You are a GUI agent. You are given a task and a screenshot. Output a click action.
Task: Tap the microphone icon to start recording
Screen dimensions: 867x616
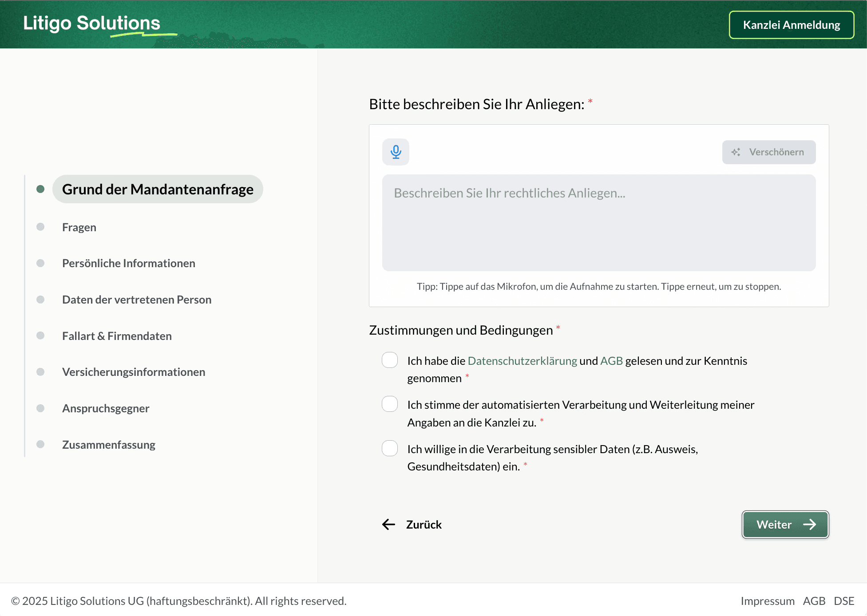(x=396, y=152)
